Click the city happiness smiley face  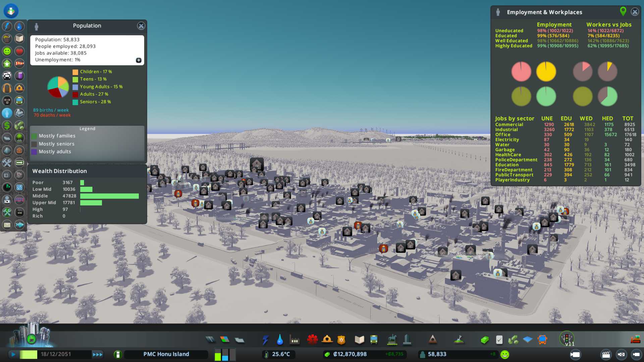coord(504,354)
